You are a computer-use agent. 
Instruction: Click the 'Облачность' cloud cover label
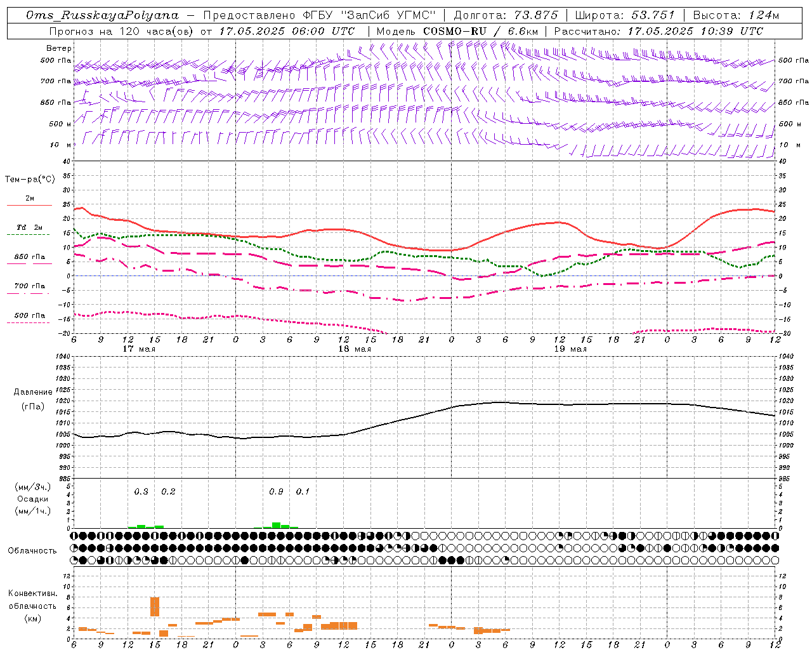pyautogui.click(x=32, y=551)
